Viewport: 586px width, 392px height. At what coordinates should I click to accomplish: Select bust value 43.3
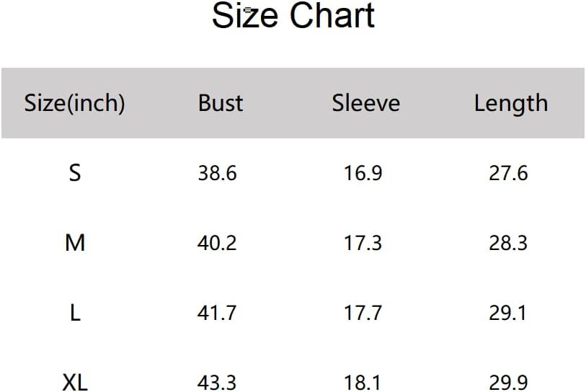pos(217,381)
